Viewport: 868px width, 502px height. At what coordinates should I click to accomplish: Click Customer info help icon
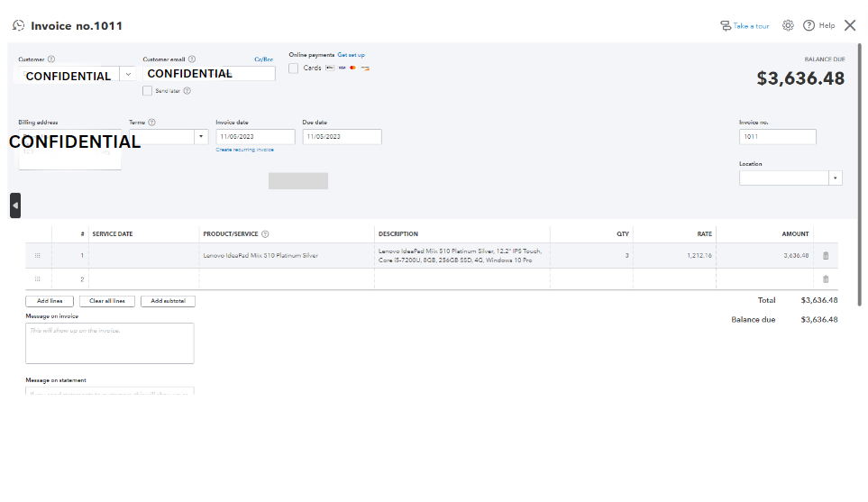coord(51,59)
